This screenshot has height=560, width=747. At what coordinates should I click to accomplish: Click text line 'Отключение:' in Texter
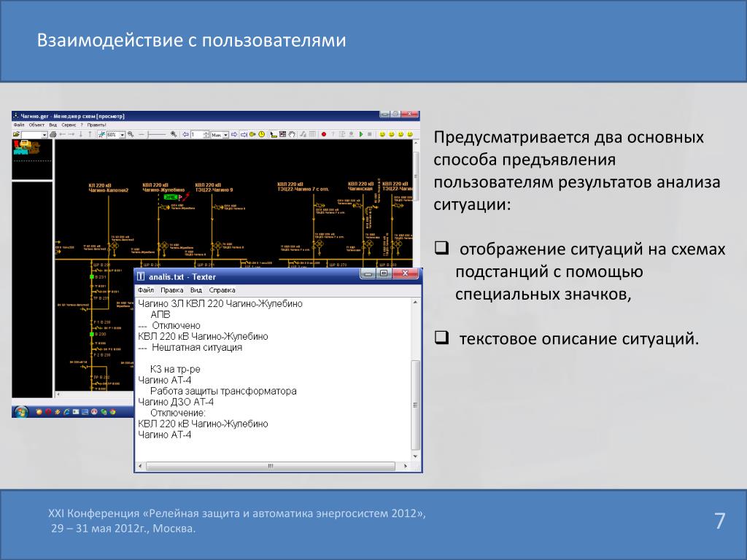[x=178, y=413]
